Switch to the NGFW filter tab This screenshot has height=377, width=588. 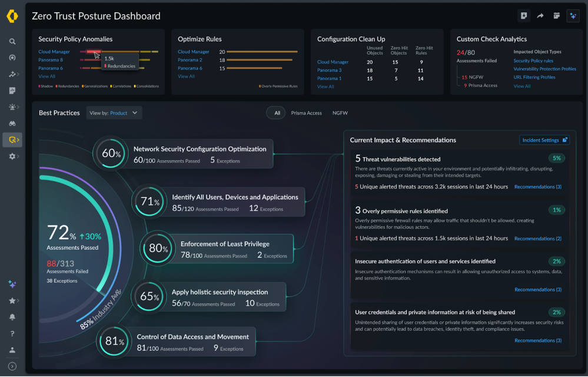(x=340, y=113)
